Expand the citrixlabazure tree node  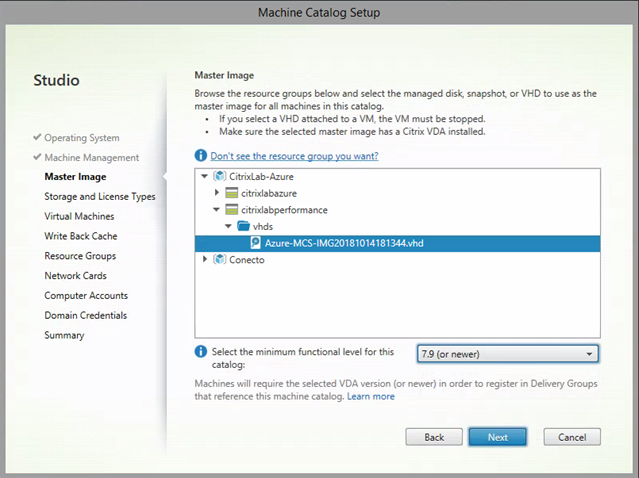click(217, 193)
